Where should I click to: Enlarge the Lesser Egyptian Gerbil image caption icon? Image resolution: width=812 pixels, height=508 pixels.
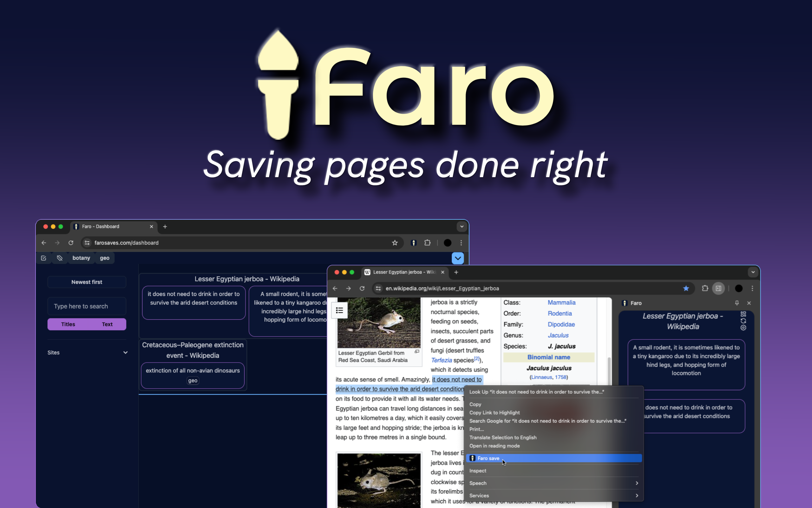click(x=417, y=351)
